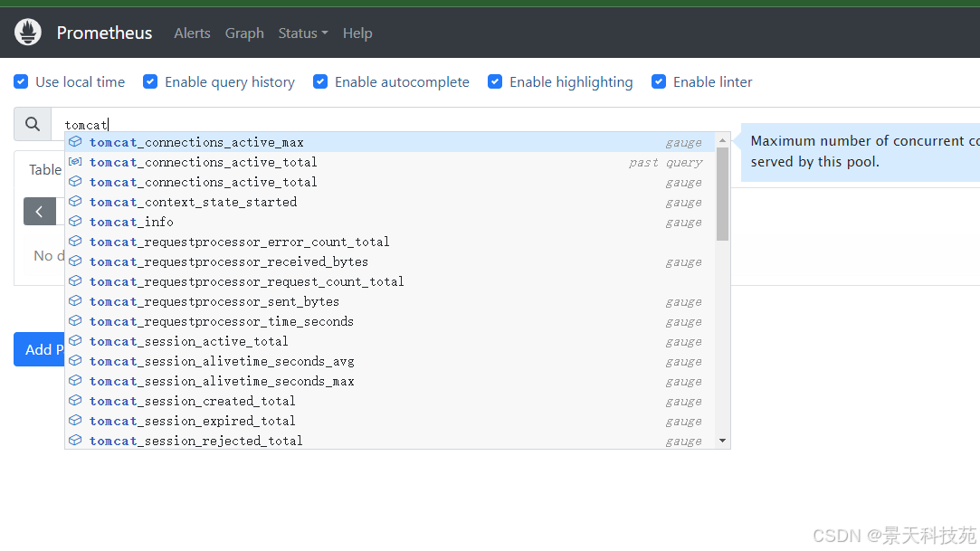Click the autocomplete list scrollbar down arrow
Screen dimensions: 980x551
coord(722,441)
